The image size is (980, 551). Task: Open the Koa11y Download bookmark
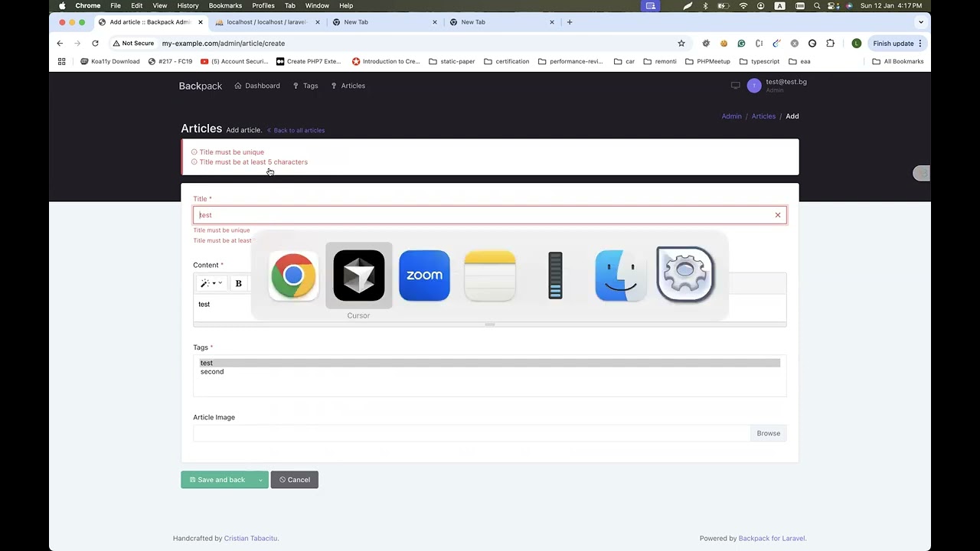click(x=110, y=61)
